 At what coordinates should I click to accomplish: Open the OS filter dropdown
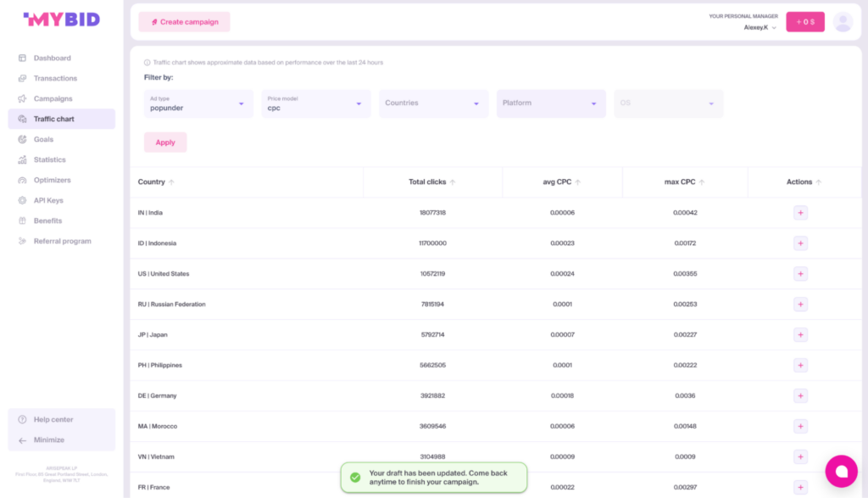668,104
